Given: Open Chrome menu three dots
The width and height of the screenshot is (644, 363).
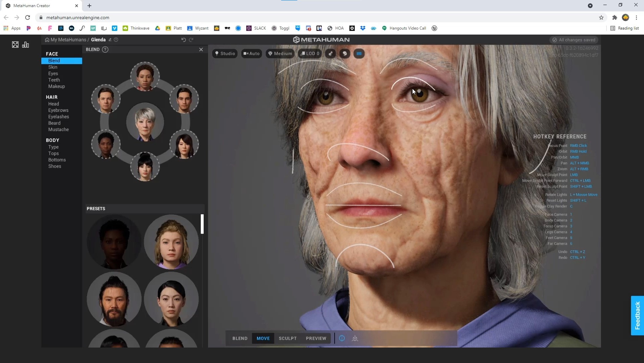Looking at the screenshot, I should click(x=636, y=17).
